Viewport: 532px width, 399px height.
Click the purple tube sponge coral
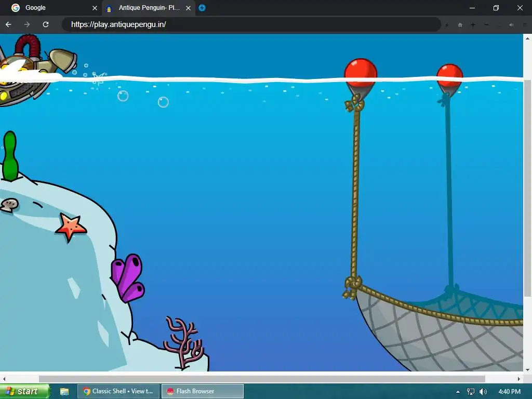point(128,278)
